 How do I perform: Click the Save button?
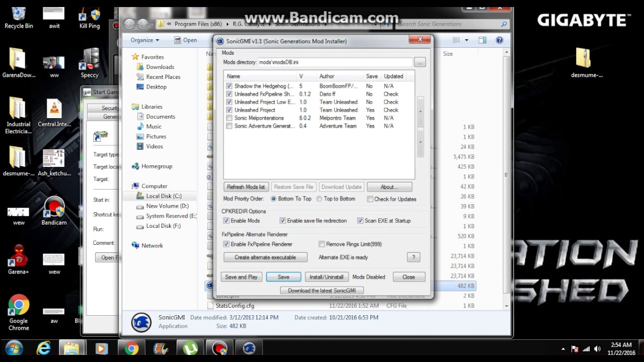[284, 277]
